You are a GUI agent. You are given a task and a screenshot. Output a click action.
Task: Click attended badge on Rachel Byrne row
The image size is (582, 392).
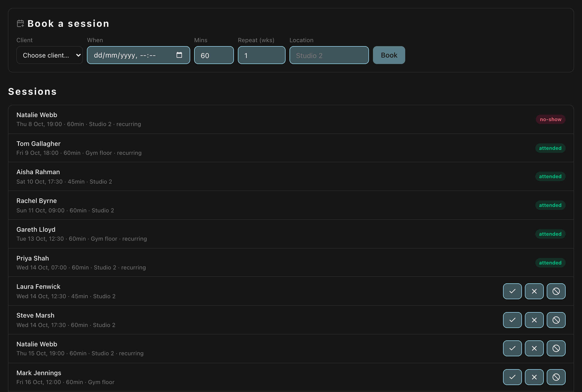tap(550, 205)
